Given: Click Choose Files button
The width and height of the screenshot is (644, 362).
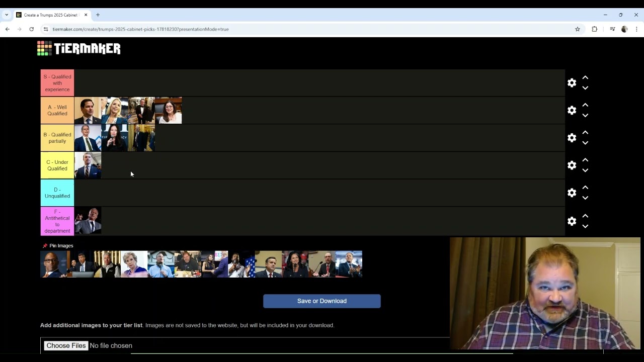Looking at the screenshot, I should [66, 346].
